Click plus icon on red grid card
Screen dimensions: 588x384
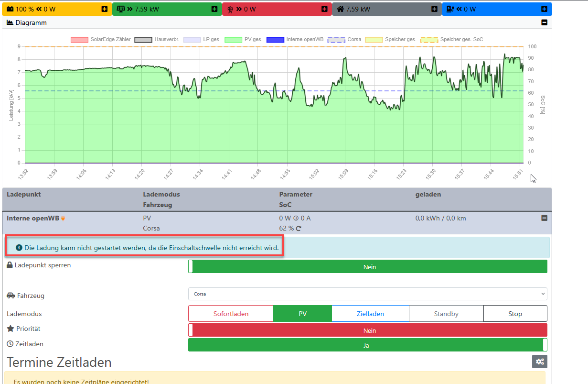tap(324, 9)
